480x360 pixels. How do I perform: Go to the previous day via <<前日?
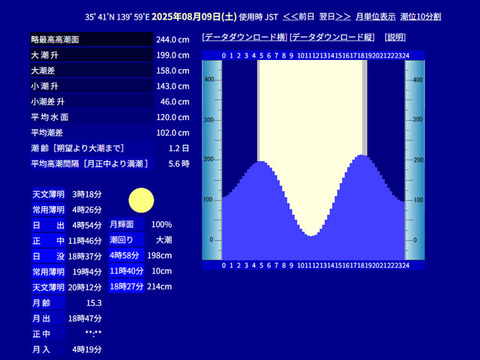[x=299, y=17]
